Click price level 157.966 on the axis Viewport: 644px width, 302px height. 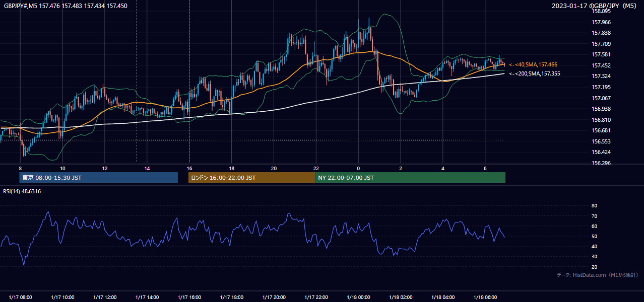point(601,22)
